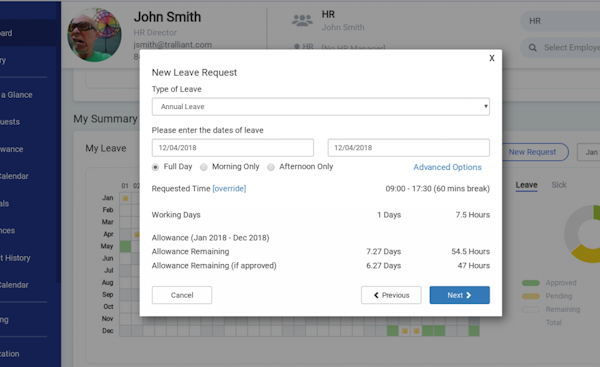This screenshot has width=600, height=367.
Task: Click John Smith's profile photo
Action: coord(95,35)
